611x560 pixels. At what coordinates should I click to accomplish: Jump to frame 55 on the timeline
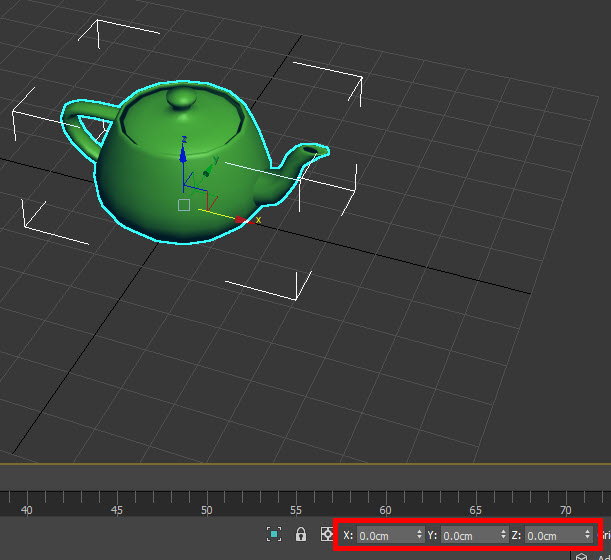click(x=296, y=510)
